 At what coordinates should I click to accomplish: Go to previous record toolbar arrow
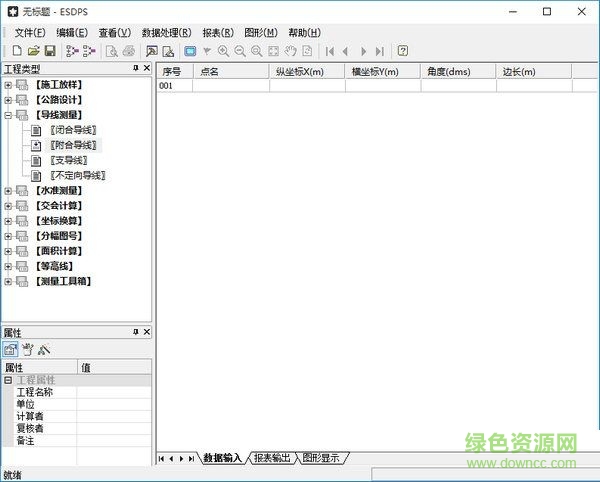346,51
